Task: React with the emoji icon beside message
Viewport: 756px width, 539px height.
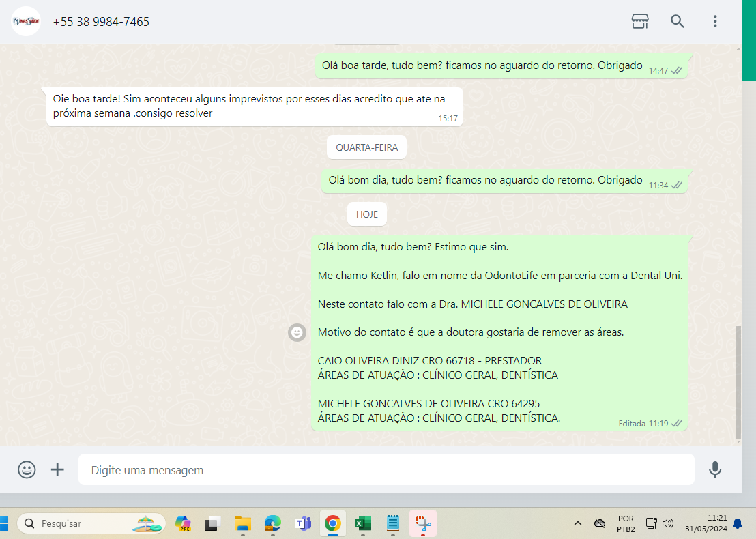Action: click(x=297, y=332)
